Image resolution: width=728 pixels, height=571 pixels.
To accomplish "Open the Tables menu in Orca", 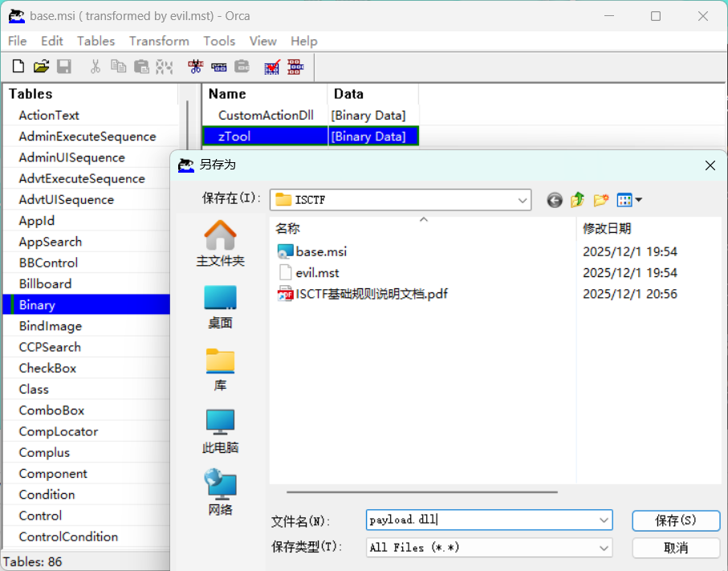I will coord(96,41).
